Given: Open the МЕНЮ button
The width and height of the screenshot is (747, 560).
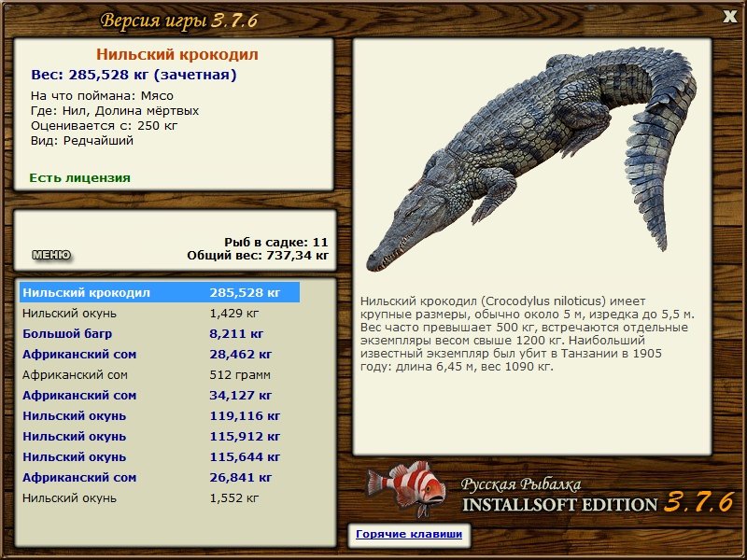Looking at the screenshot, I should [x=51, y=255].
